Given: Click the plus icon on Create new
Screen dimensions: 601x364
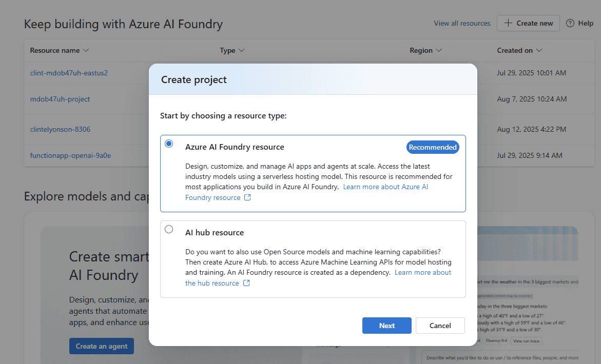Looking at the screenshot, I should pos(508,23).
